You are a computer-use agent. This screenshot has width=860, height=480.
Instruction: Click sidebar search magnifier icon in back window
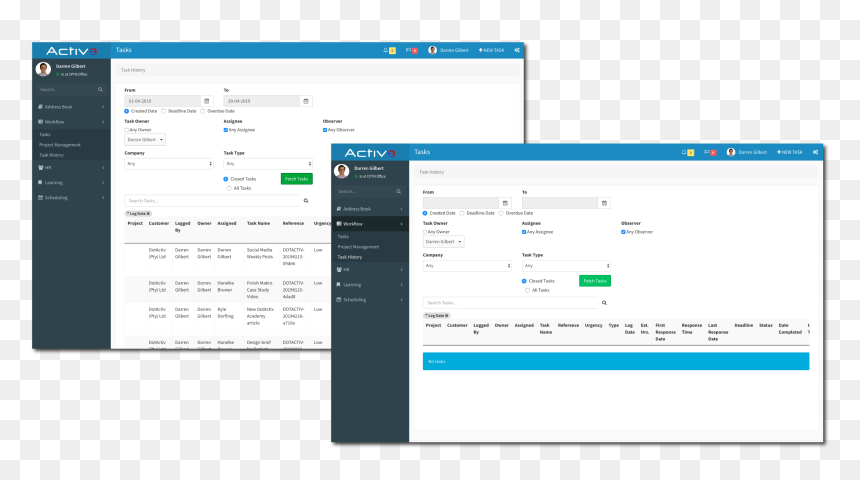[x=100, y=89]
